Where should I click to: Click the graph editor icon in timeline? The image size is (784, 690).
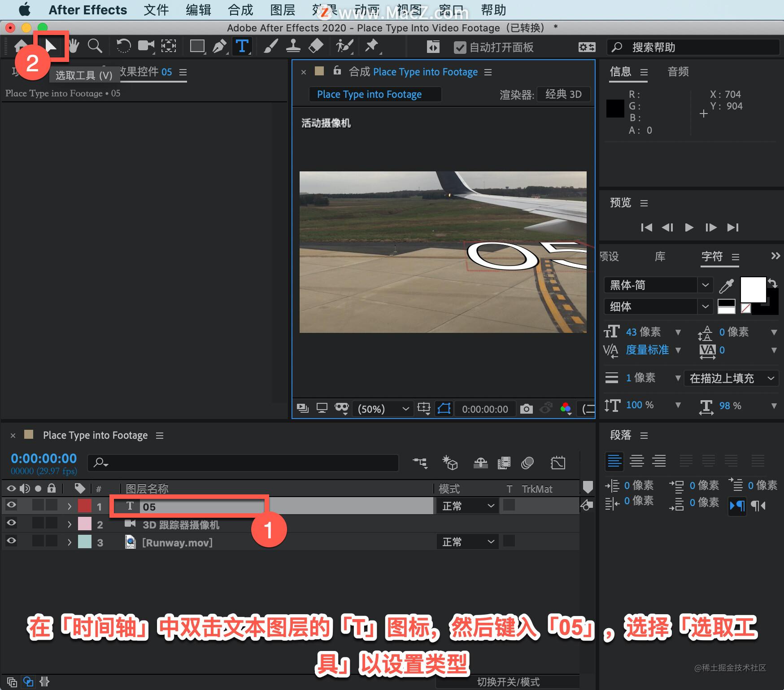tap(558, 463)
